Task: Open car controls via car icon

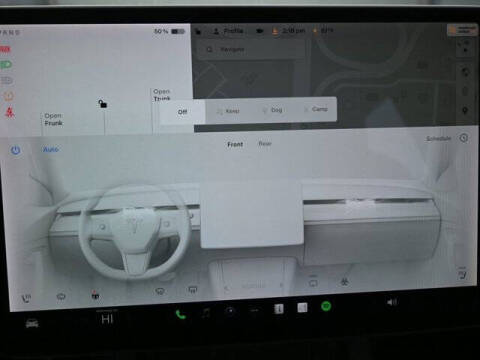Action: tap(32, 323)
